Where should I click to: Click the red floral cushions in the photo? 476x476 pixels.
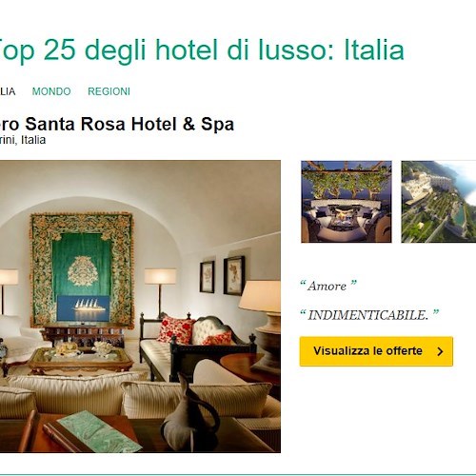[176, 330]
